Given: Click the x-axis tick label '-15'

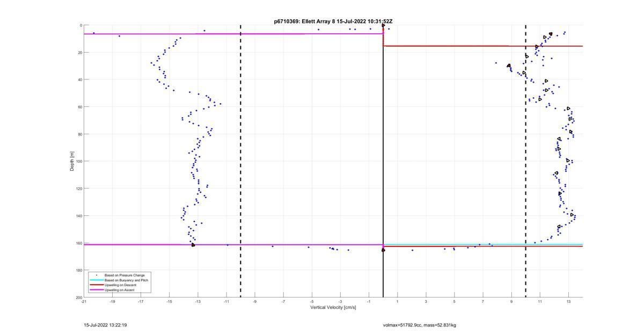Looking at the screenshot, I should 169,302.
